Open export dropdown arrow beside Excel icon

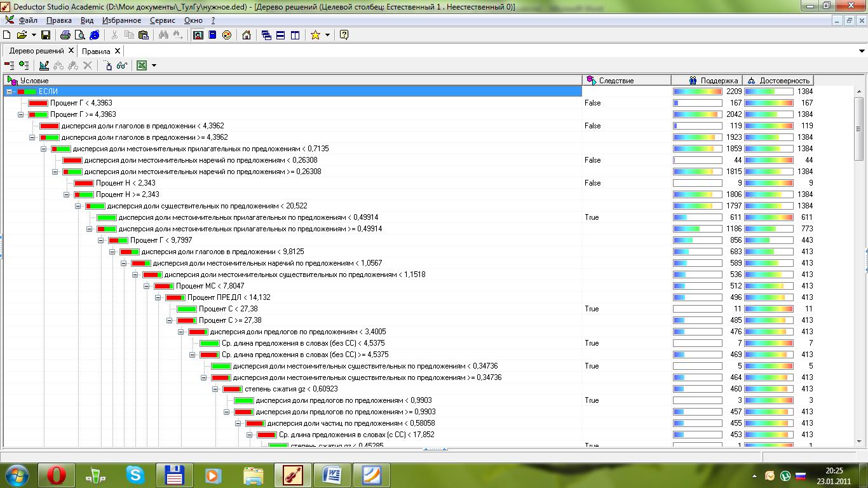(153, 65)
